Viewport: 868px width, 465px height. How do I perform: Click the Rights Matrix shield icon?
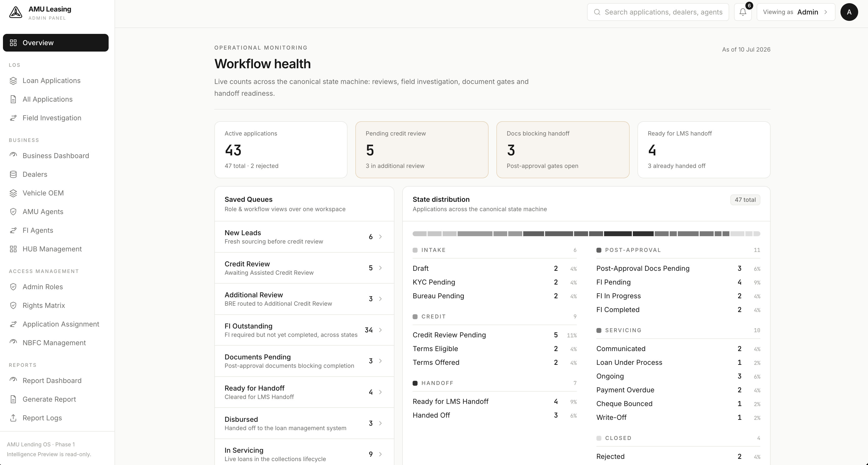coord(13,305)
